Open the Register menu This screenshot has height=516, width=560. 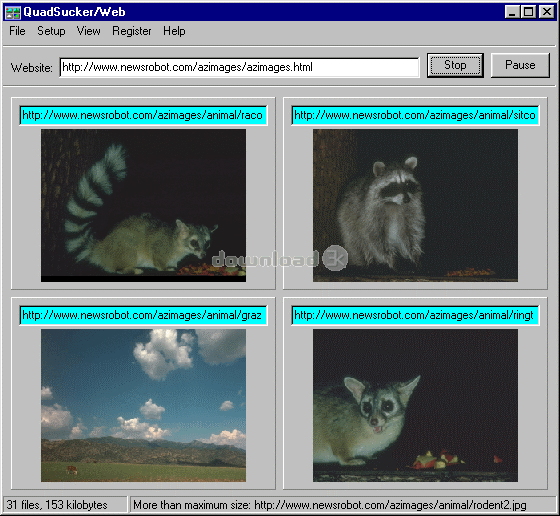[132, 31]
